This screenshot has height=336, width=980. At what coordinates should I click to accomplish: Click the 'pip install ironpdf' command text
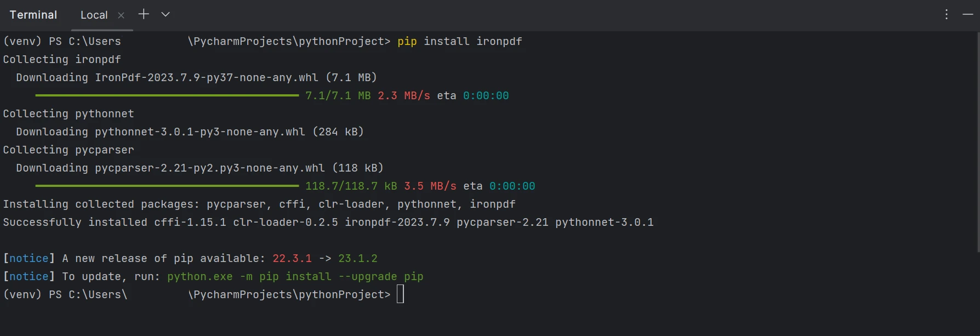(x=460, y=41)
